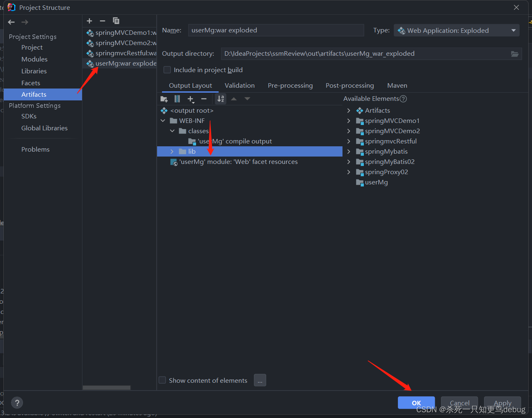This screenshot has height=418, width=532.
Task: Browse output directory with folder icon
Action: coord(515,54)
